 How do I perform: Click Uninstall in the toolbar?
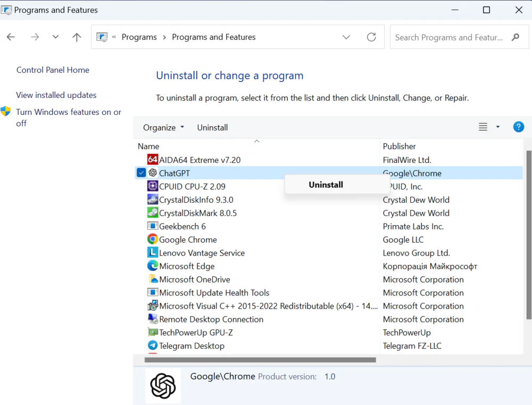[212, 127]
